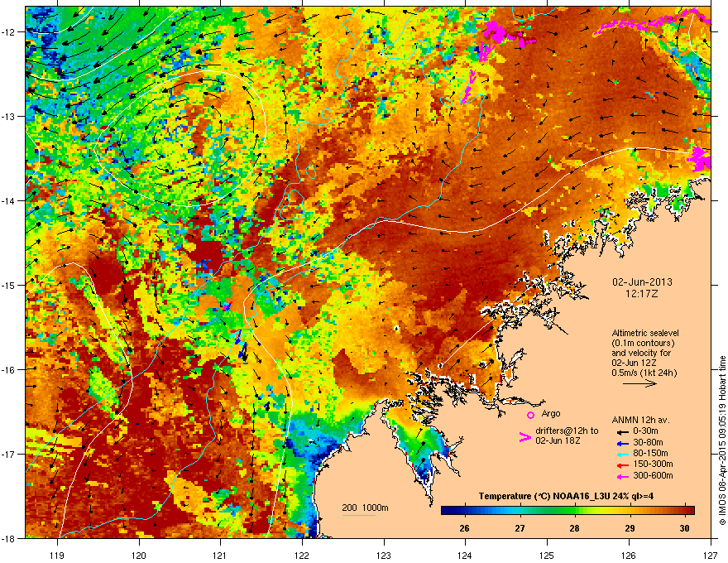This screenshot has height=563, width=728.
Task: Click the 0.5m/s velocity scale arrow
Action: 639,383
